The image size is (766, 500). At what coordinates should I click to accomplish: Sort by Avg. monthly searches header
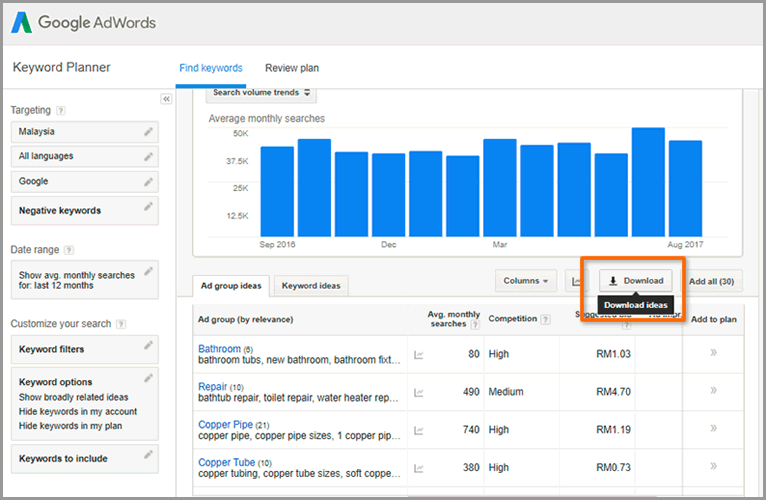[453, 319]
